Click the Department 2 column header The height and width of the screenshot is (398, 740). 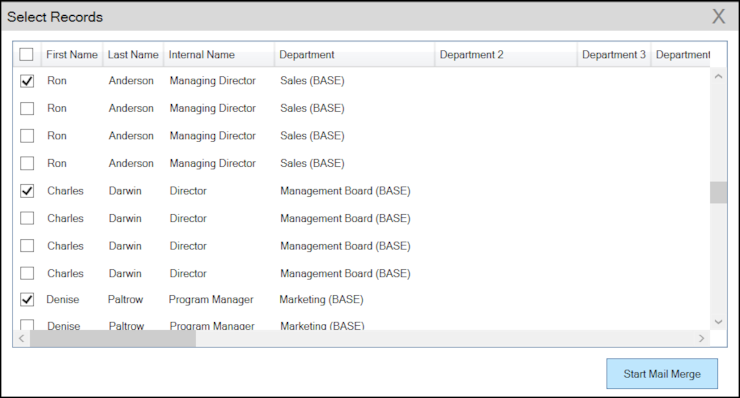(x=506, y=55)
